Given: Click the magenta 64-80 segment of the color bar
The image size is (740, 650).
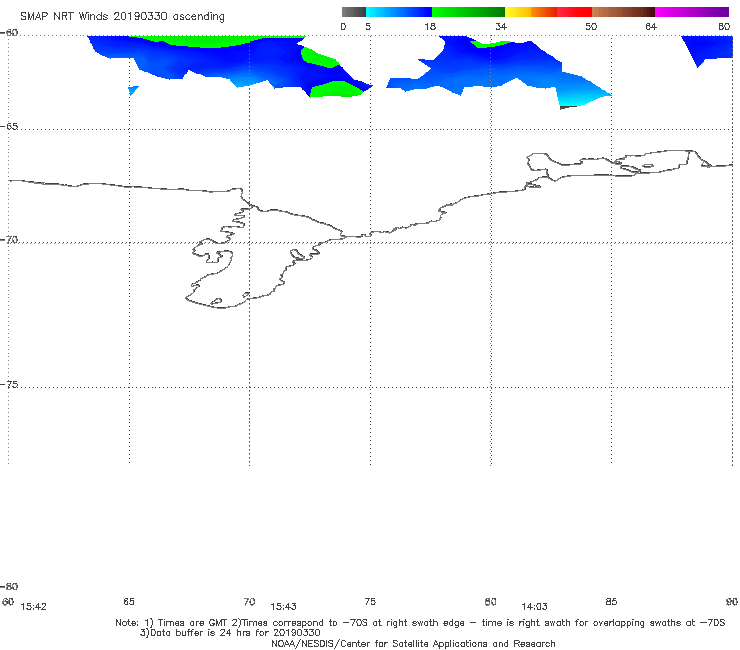Looking at the screenshot, I should coord(692,12).
